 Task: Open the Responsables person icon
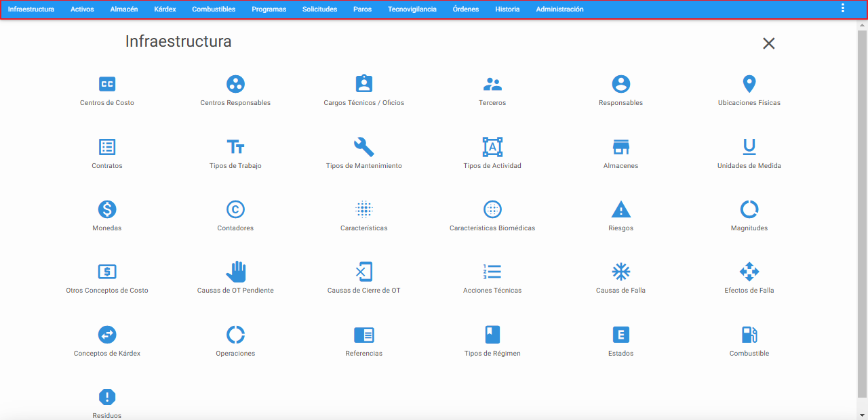click(x=621, y=84)
